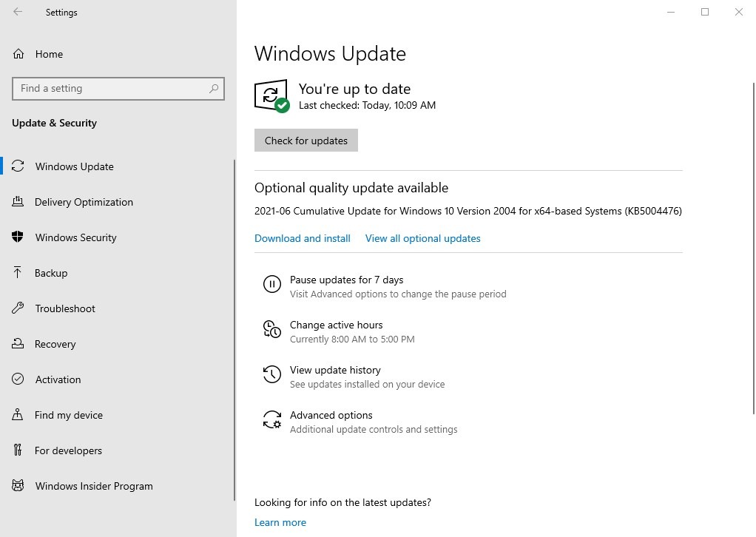Click the active hours clock icon
Image resolution: width=756 pixels, height=537 pixels.
272,329
